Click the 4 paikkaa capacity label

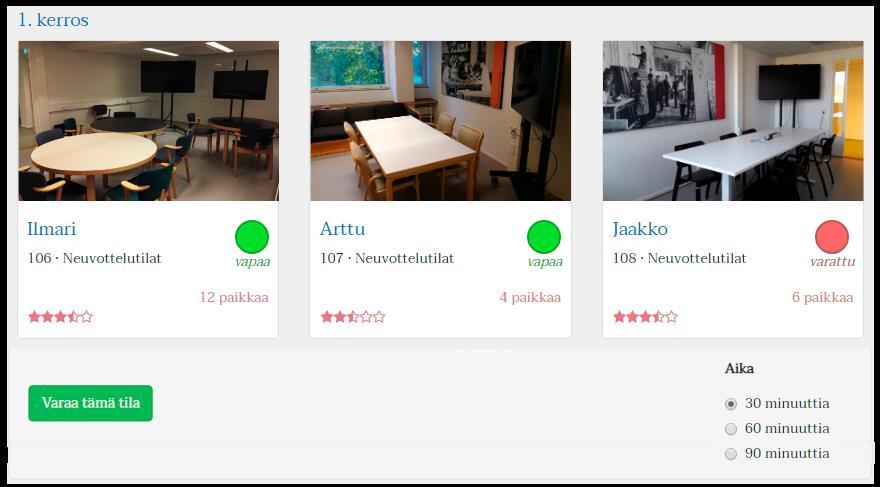[530, 297]
